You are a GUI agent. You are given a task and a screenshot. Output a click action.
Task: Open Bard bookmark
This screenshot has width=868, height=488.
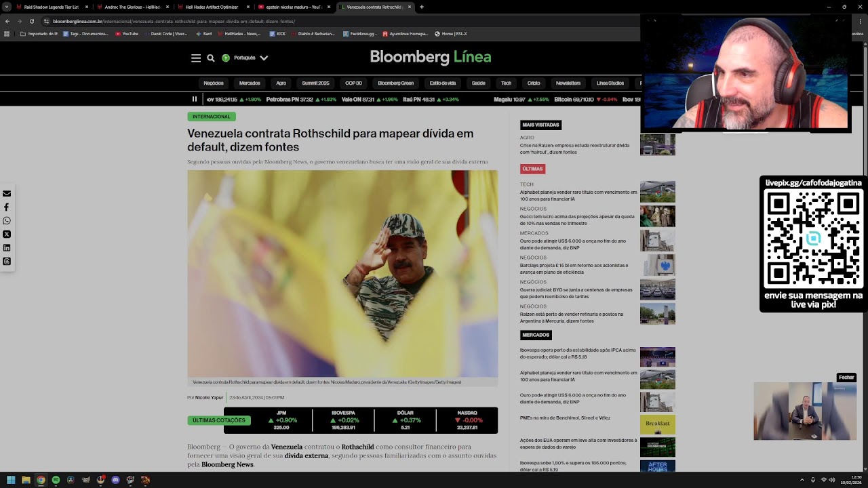[204, 33]
